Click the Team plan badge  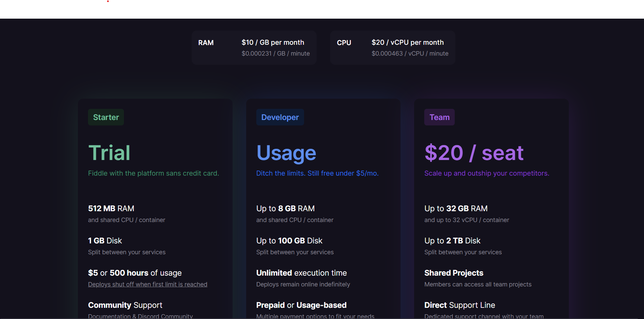439,117
